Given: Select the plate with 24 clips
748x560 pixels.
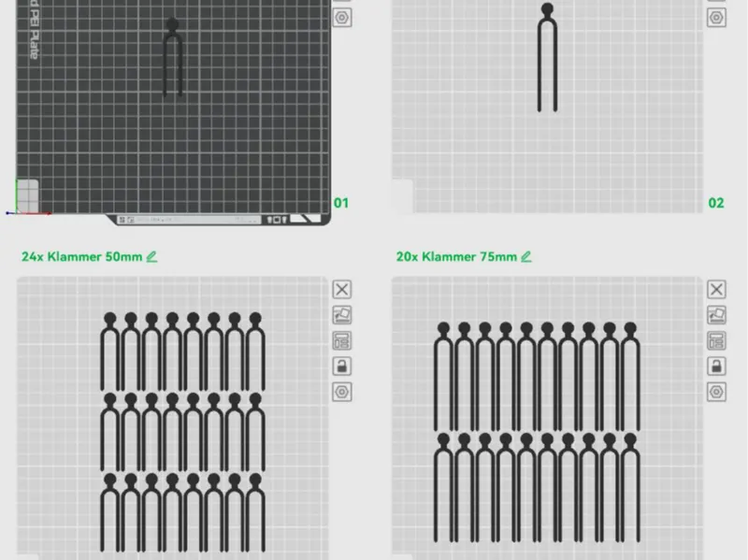Looking at the screenshot, I should coord(173,418).
